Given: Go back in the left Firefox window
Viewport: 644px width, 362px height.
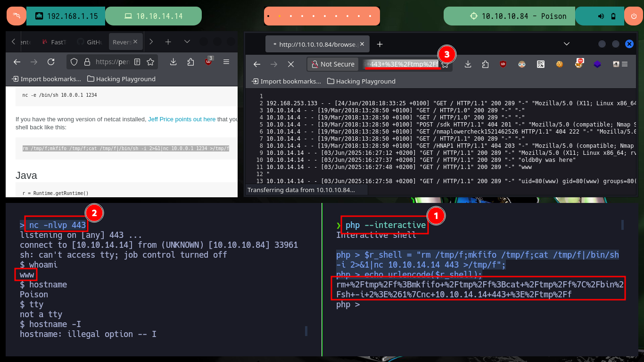Looking at the screenshot, I should 17,62.
